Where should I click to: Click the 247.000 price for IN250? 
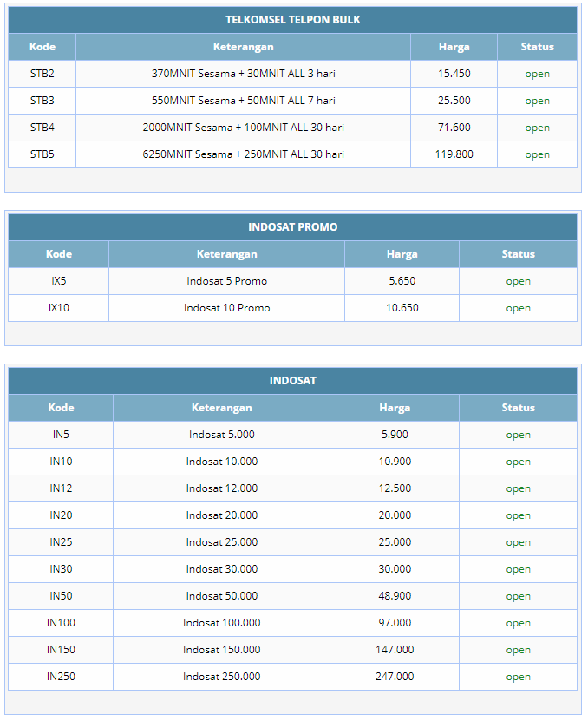click(395, 677)
